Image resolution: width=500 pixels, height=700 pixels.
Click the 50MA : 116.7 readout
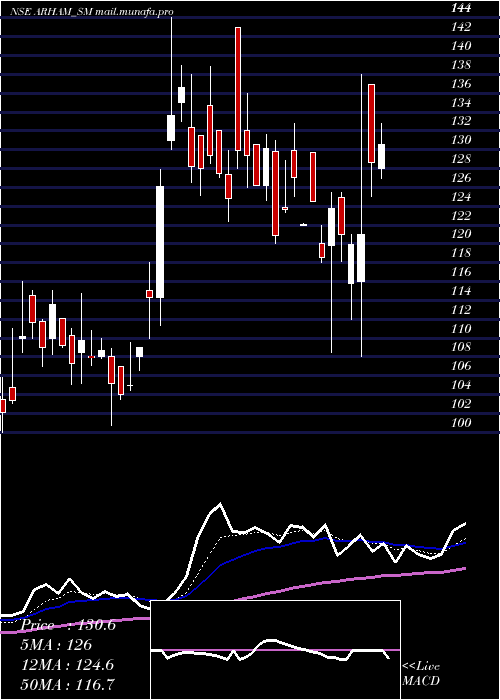coord(67,684)
